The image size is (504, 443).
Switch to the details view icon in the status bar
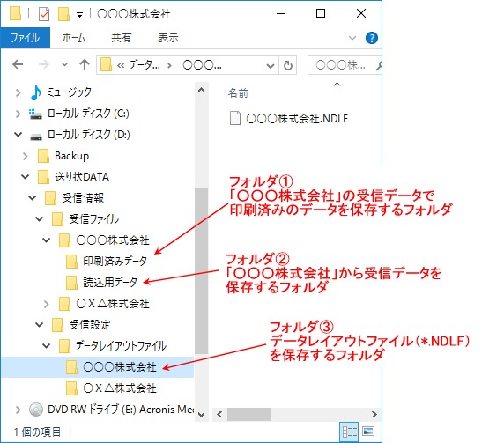pos(349,432)
